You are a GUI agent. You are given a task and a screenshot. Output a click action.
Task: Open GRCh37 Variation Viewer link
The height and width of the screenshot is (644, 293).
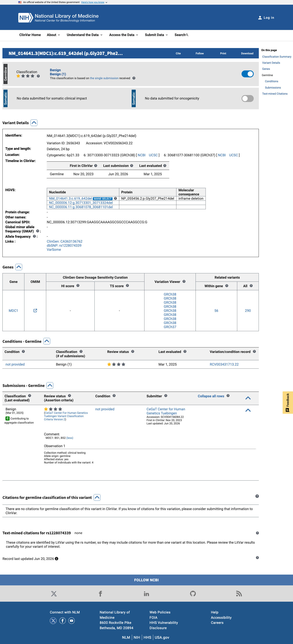pos(170,327)
